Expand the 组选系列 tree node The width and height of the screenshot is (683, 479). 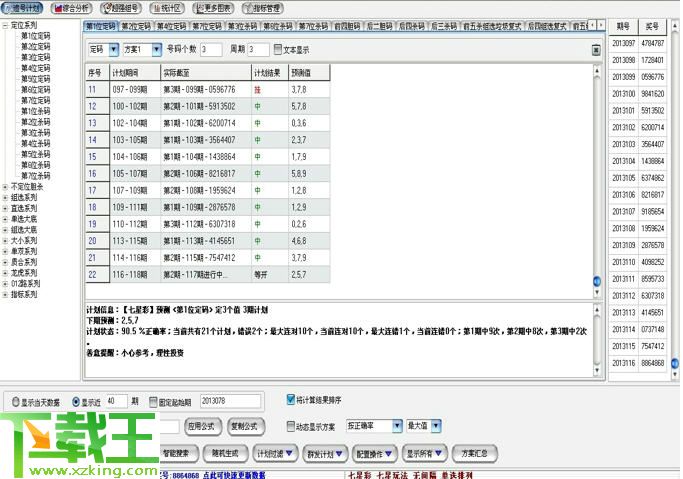pyautogui.click(x=6, y=196)
